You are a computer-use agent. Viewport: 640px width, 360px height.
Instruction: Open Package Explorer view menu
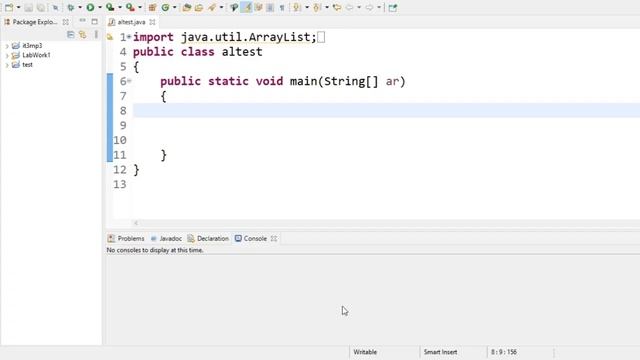pos(96,35)
